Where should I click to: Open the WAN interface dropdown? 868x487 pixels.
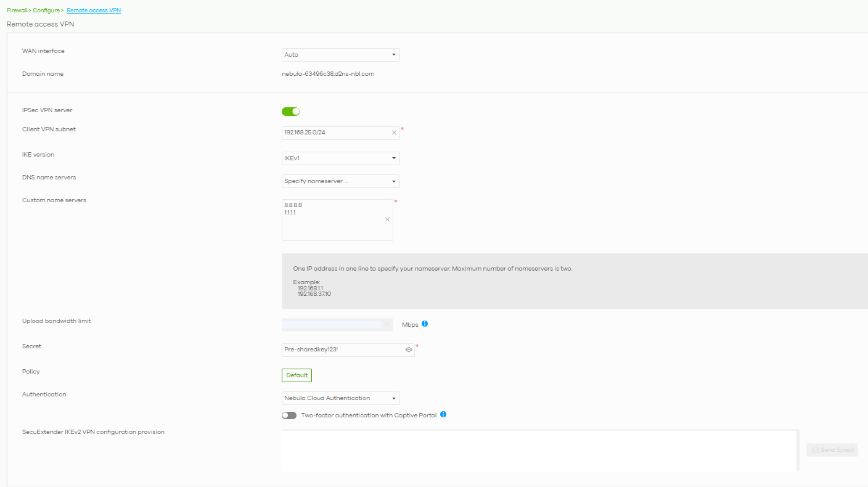pyautogui.click(x=340, y=55)
